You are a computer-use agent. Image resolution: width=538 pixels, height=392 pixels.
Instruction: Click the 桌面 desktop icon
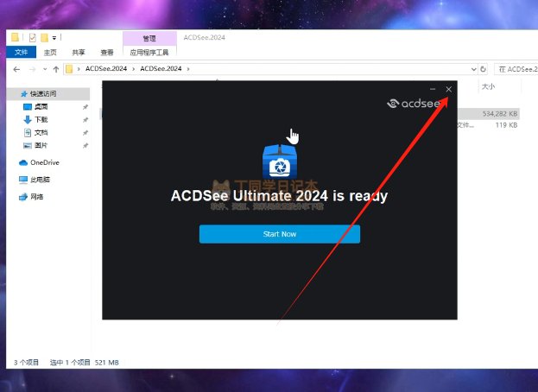(28, 107)
